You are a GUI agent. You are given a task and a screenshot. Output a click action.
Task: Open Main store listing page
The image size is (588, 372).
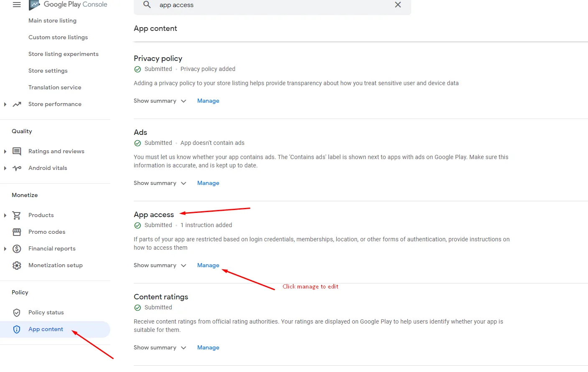[52, 20]
